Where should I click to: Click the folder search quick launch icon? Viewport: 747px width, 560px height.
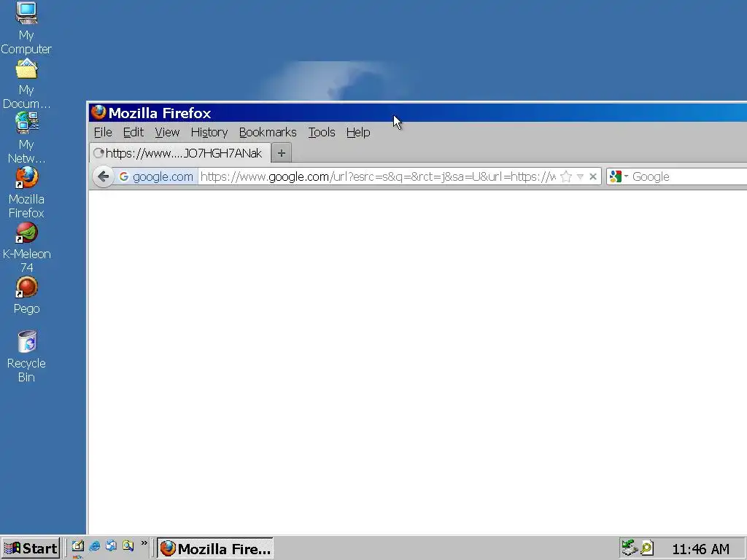coord(128,546)
